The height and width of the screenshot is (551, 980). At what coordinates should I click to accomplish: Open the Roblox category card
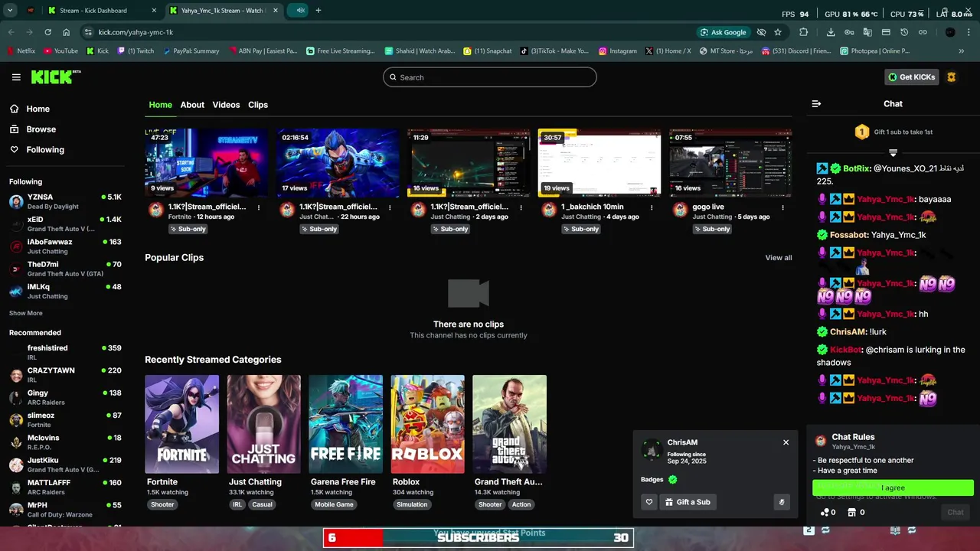pos(427,424)
